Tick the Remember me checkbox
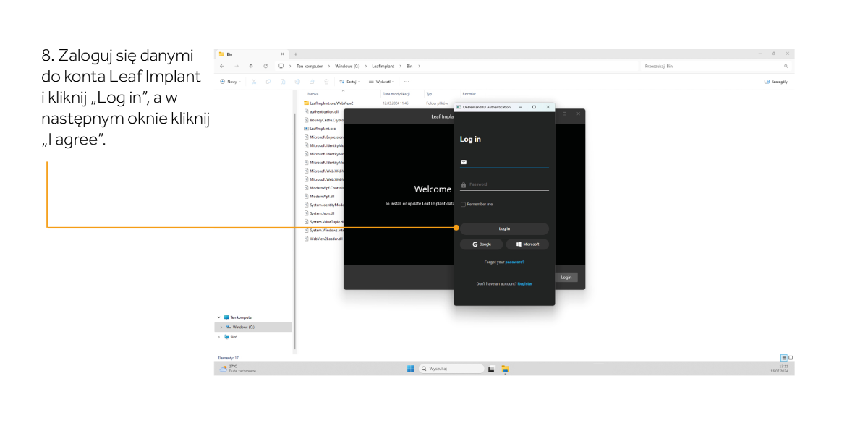This screenshot has height=423, width=868. pyautogui.click(x=463, y=205)
